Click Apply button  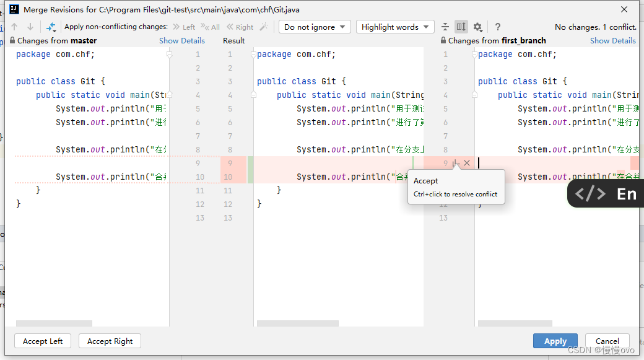click(555, 341)
